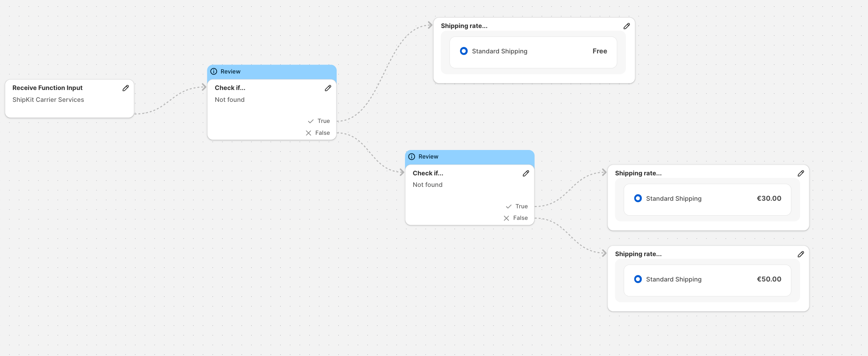Viewport: 868px width, 356px height.
Task: Select Standard Shipping €30.00 radio button
Action: pyautogui.click(x=638, y=198)
